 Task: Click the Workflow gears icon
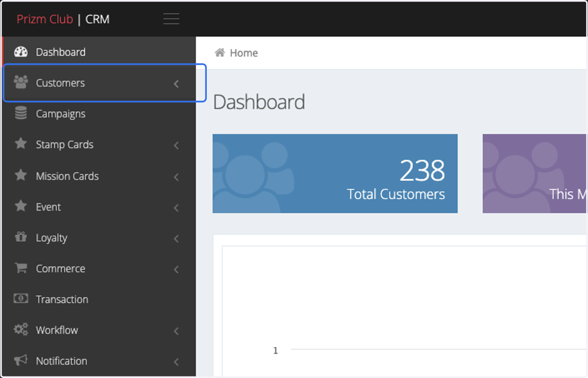[21, 330]
